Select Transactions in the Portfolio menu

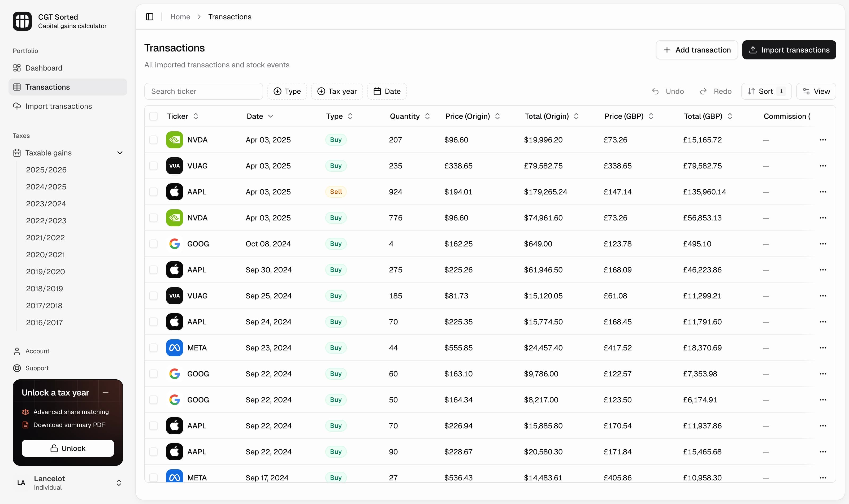[47, 87]
